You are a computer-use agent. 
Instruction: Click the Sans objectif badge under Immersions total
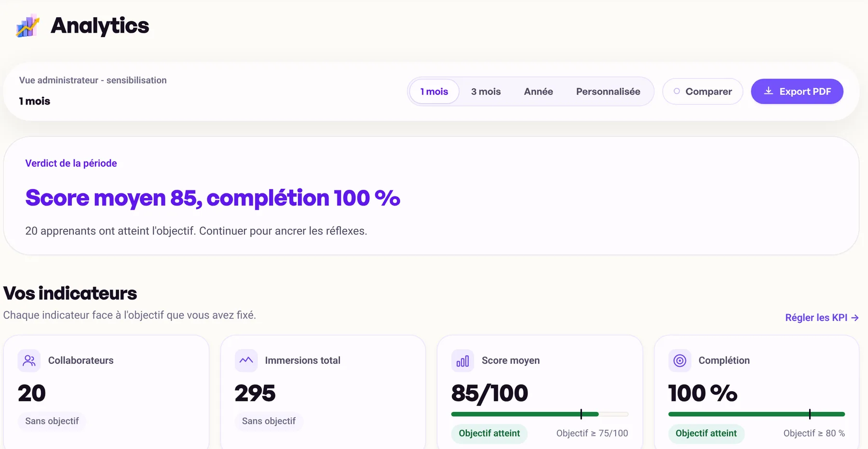point(269,421)
